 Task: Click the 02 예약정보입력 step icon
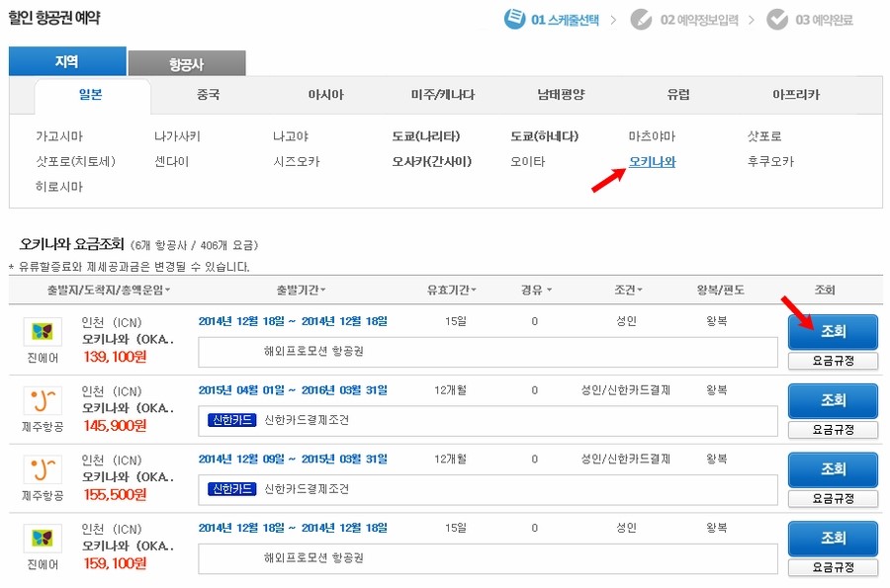642,19
